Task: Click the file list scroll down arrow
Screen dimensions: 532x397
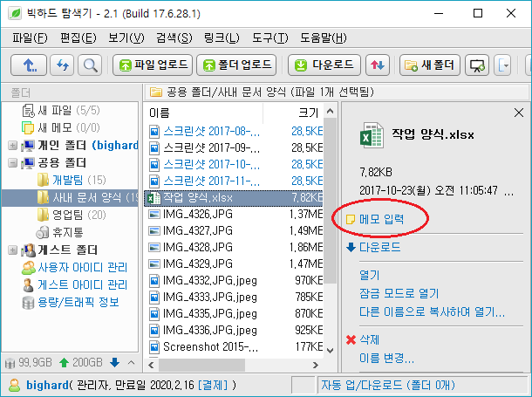Action: tap(330, 350)
